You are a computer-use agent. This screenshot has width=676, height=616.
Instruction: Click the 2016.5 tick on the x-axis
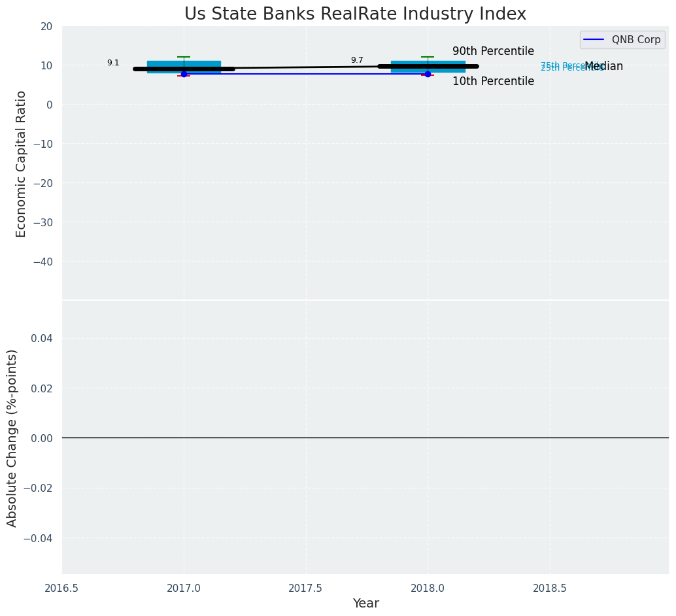[61, 588]
